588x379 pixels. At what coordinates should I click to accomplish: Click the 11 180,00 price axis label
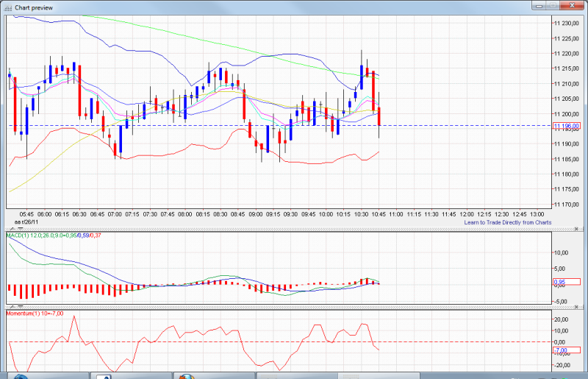566,174
